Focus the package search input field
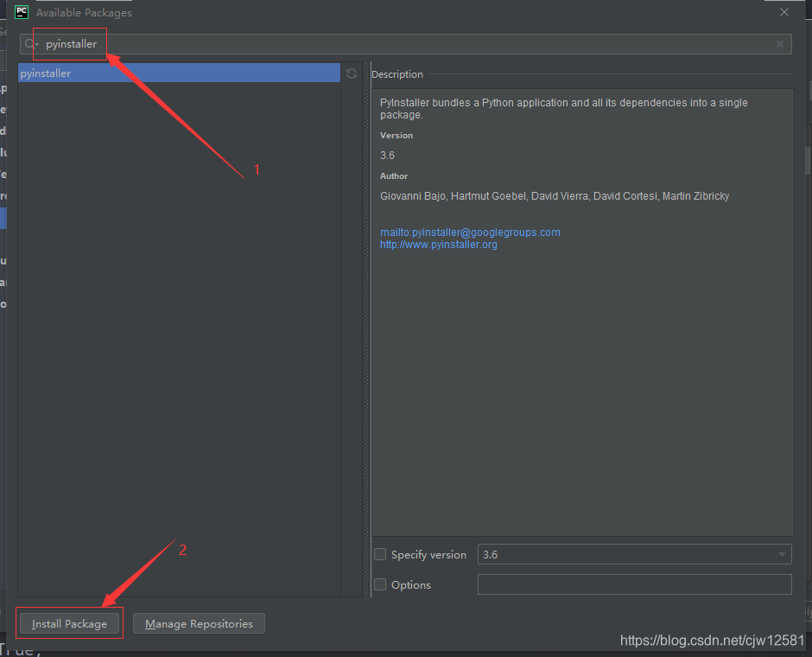Image resolution: width=812 pixels, height=657 pixels. 405,44
